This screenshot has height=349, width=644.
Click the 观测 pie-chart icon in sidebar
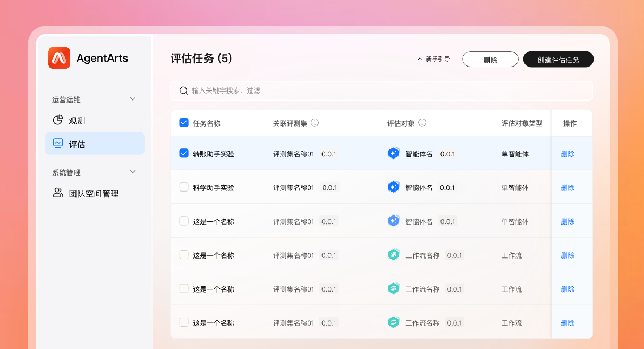click(x=58, y=120)
